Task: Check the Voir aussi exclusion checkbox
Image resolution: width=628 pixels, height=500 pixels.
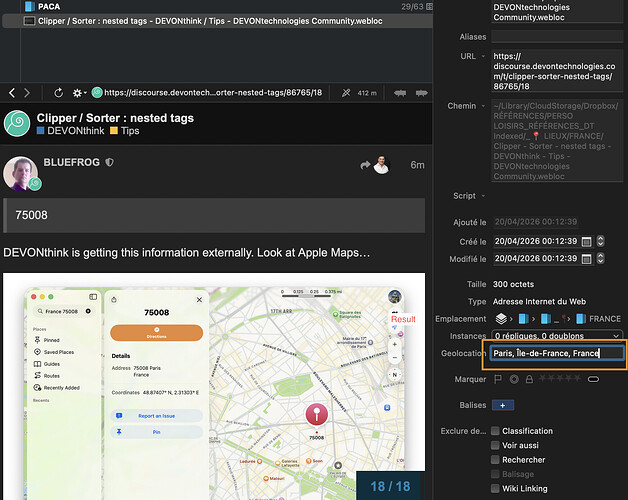Action: (x=495, y=446)
